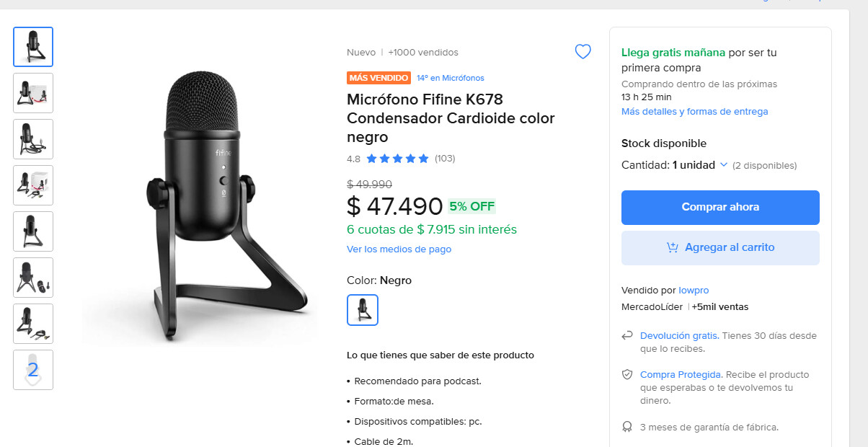
Task: Click the main microphone product image
Action: (200, 205)
